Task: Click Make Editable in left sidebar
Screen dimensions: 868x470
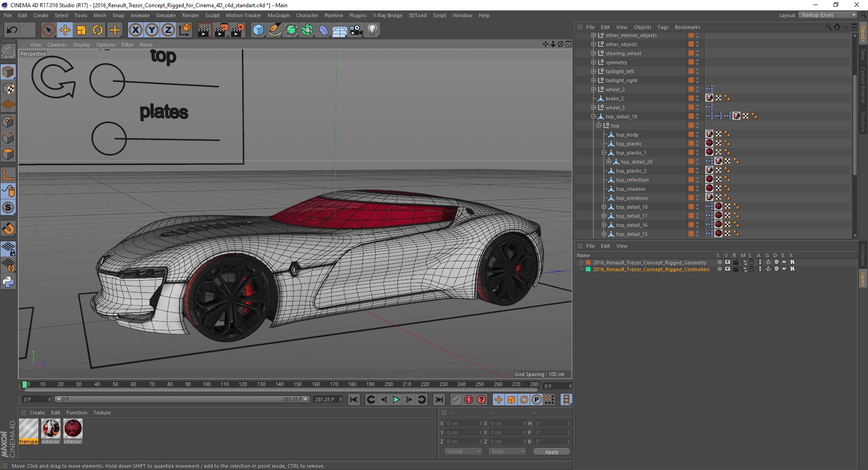Action: [x=8, y=52]
